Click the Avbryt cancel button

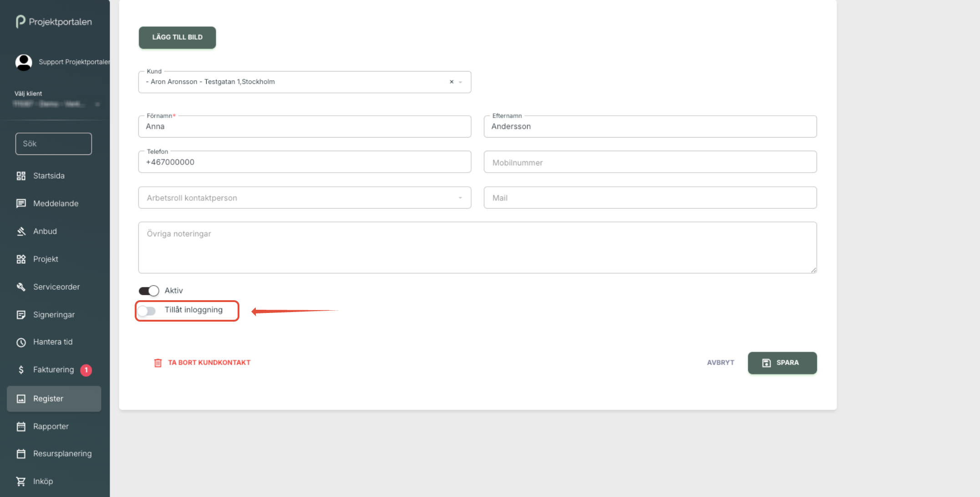click(720, 363)
